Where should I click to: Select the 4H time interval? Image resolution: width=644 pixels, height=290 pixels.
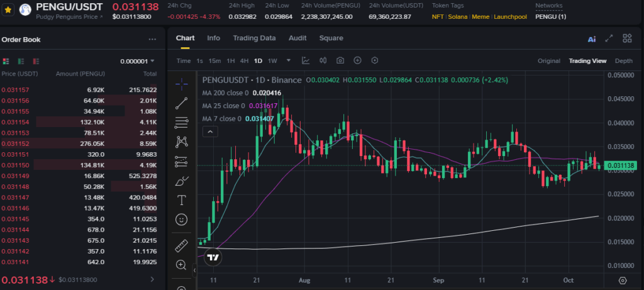pyautogui.click(x=244, y=61)
